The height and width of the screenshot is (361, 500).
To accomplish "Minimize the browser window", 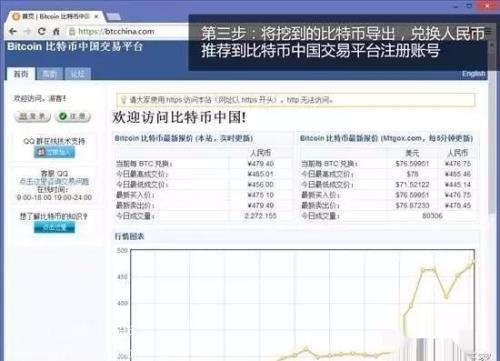I will [x=456, y=6].
